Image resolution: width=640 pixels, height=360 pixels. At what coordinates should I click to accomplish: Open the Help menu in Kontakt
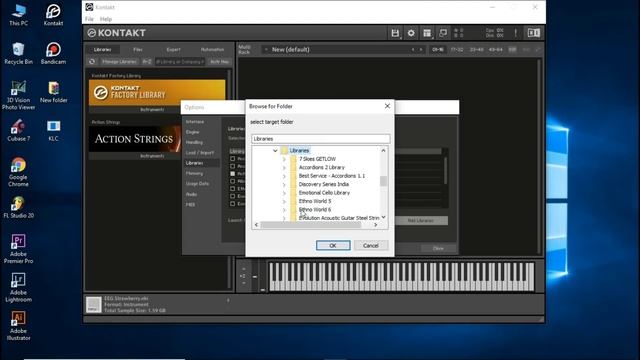pos(106,19)
